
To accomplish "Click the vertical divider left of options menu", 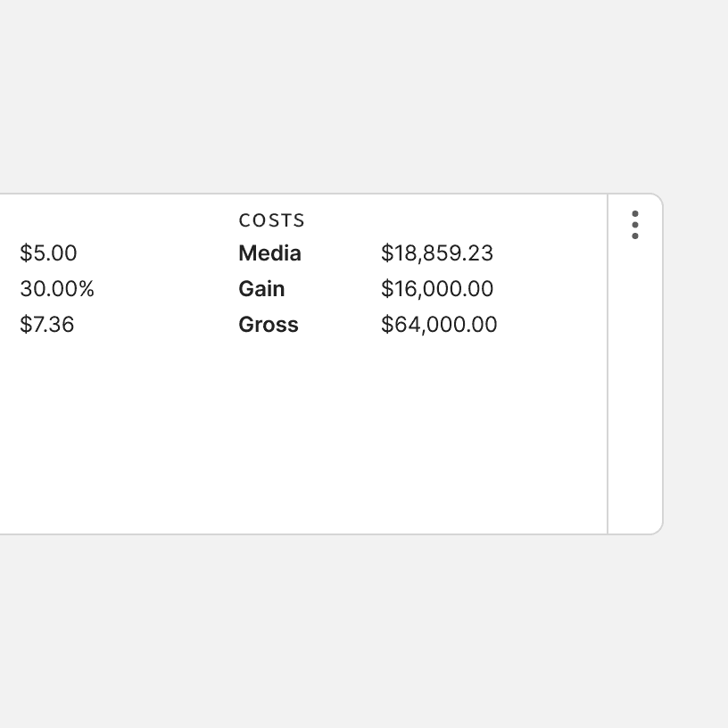I will [608, 375].
